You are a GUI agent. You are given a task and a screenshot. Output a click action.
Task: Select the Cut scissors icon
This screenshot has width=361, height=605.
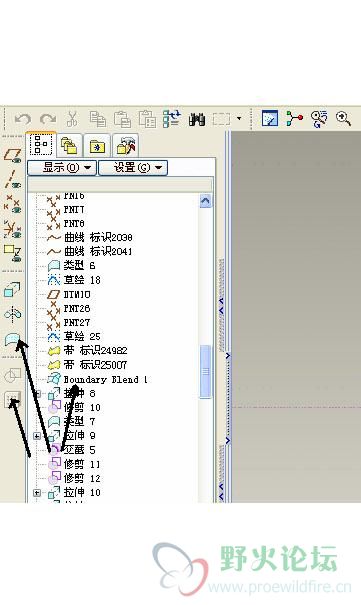click(x=72, y=119)
